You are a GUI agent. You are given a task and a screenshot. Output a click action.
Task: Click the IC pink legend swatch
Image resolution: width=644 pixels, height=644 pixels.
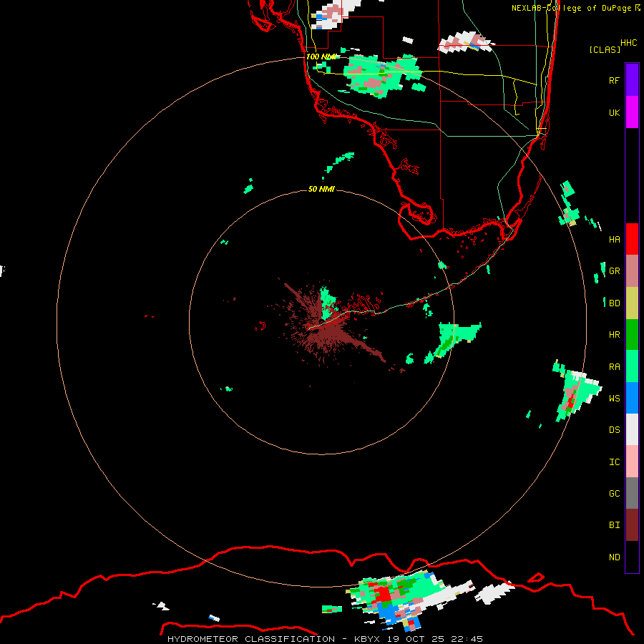632,462
